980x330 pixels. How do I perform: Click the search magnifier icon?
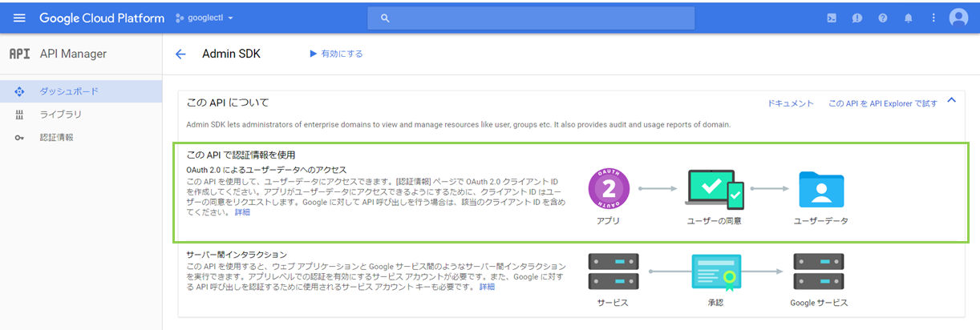(x=385, y=18)
